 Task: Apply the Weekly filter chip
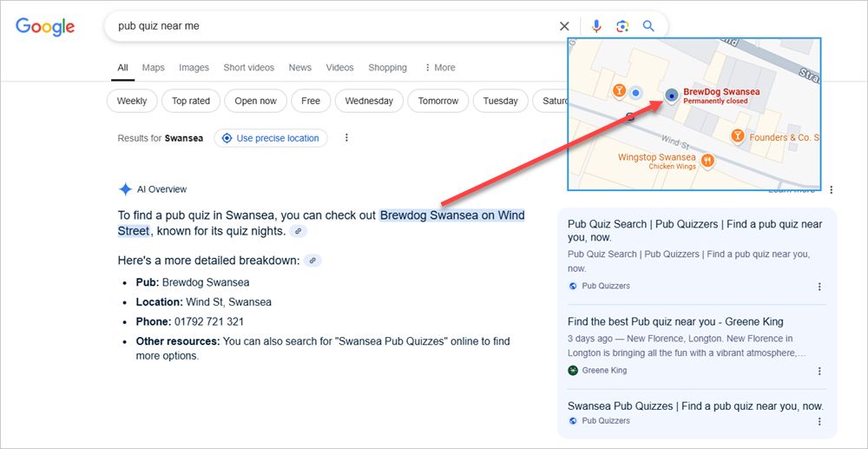click(132, 101)
